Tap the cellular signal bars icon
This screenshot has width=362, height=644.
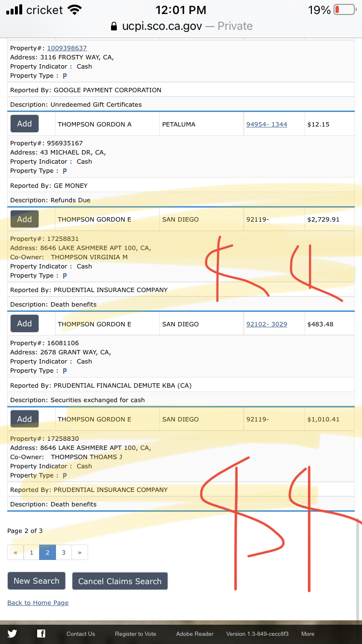(14, 10)
